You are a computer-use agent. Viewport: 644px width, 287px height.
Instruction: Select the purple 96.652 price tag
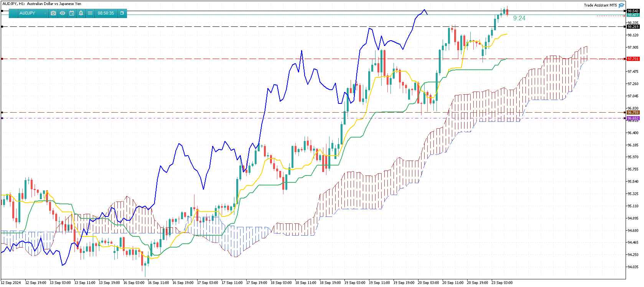pos(633,118)
